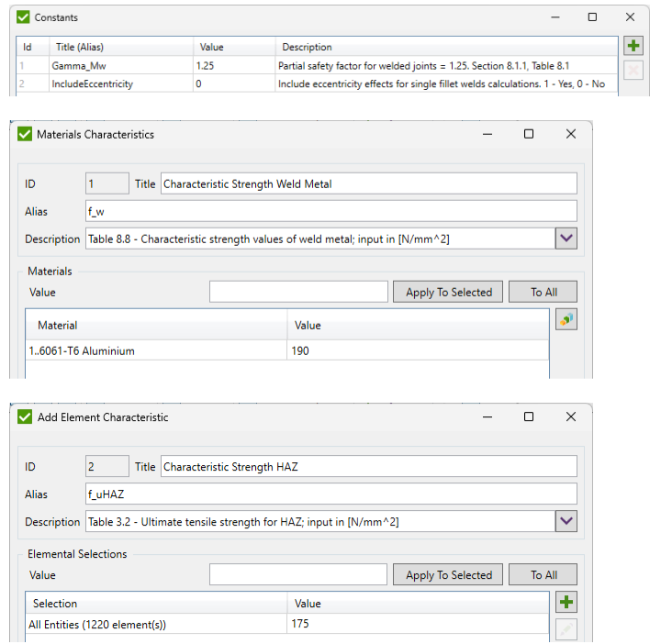The height and width of the screenshot is (644, 661).
Task: Click green check icon in Constants title bar
Action: [23, 17]
